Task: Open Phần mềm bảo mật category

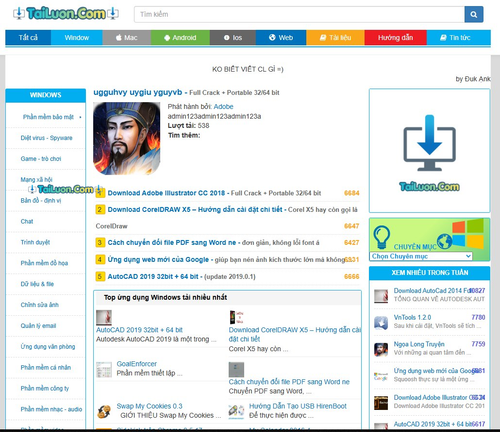Action: [x=48, y=117]
